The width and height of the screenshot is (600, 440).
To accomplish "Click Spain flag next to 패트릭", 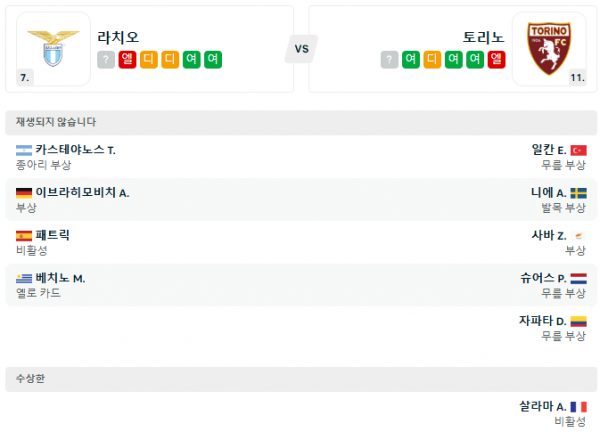I will 24,236.
